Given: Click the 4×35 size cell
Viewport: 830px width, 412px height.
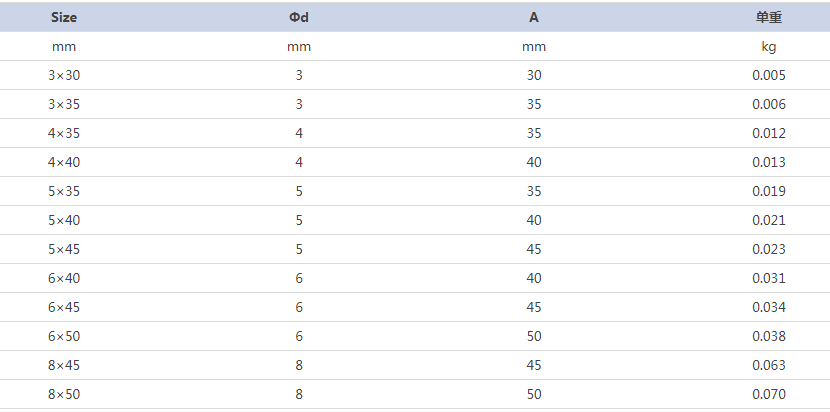Looking at the screenshot, I should [x=64, y=133].
